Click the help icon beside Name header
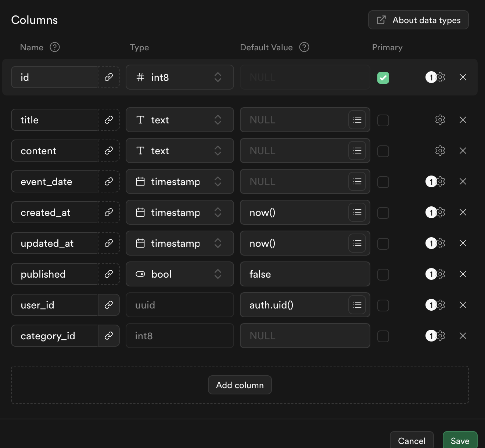This screenshot has height=448, width=485. (55, 47)
